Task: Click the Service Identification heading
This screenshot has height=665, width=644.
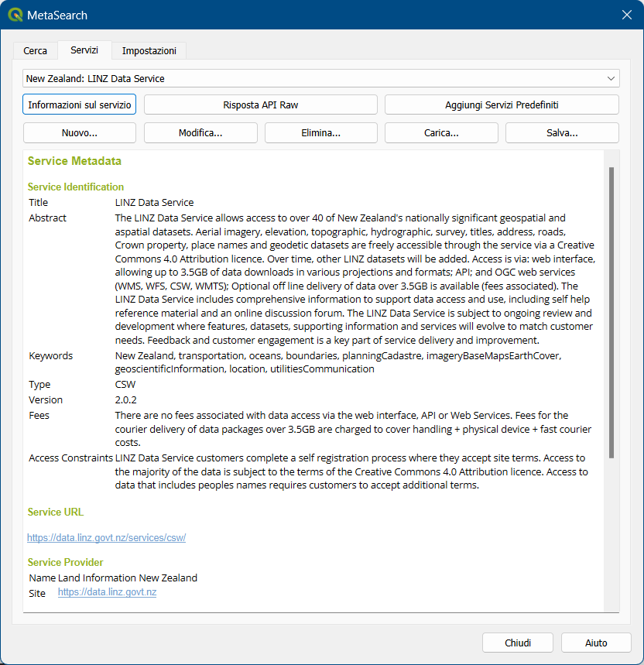Action: (x=75, y=187)
